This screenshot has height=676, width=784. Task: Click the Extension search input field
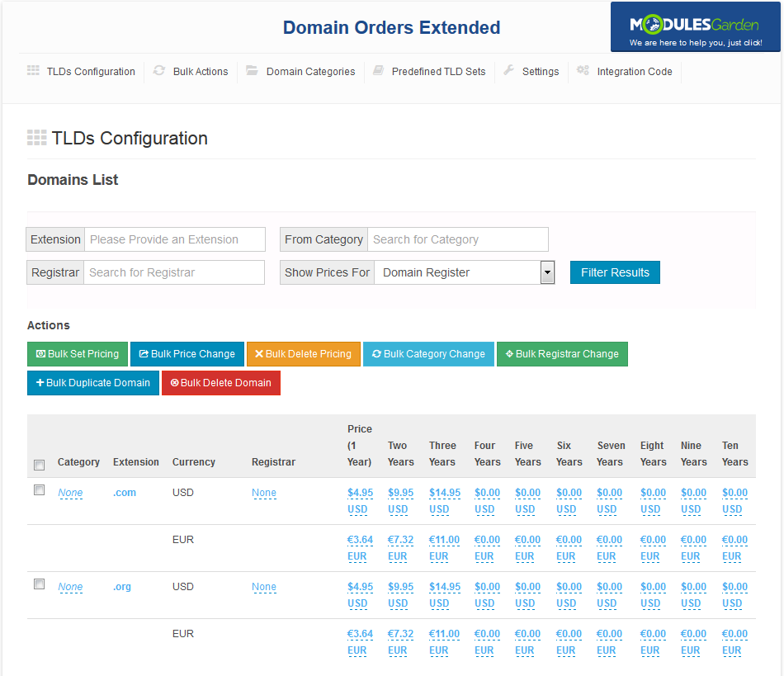tap(175, 239)
